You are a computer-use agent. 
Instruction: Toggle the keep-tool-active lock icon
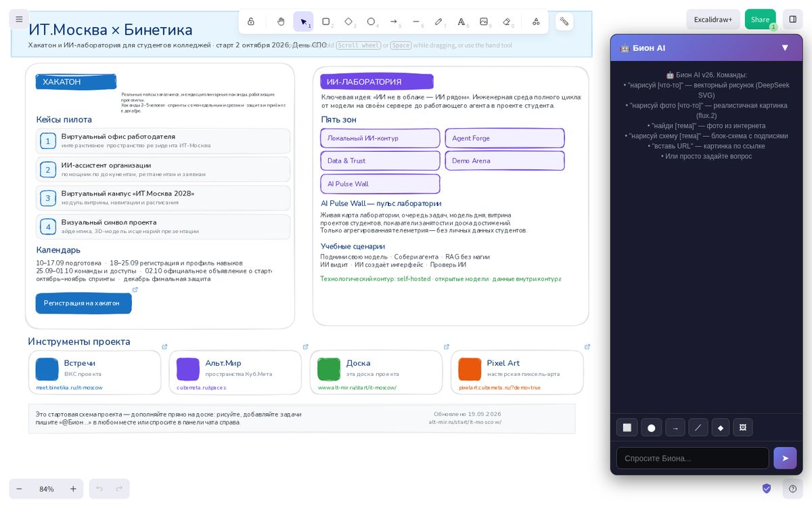[x=251, y=22]
